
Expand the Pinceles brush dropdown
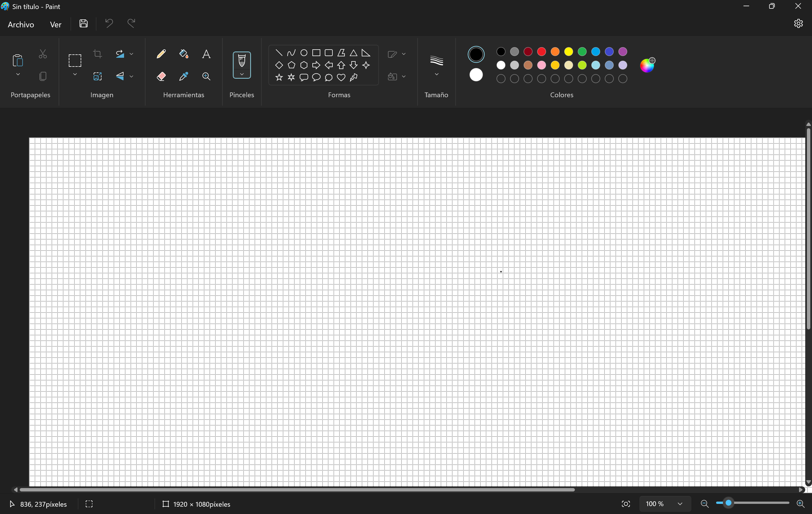[242, 74]
